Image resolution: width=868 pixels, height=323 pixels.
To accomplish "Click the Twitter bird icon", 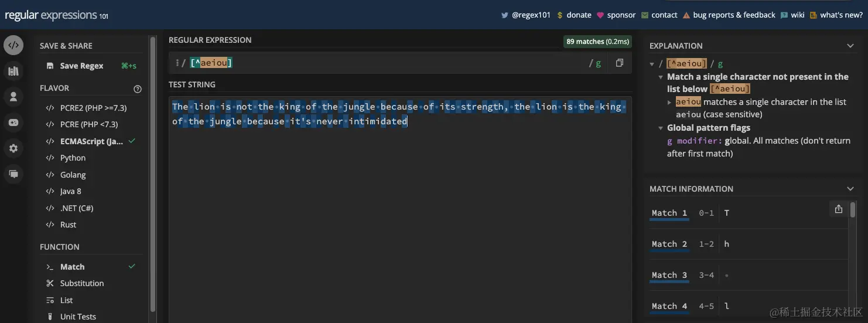I will tap(504, 15).
